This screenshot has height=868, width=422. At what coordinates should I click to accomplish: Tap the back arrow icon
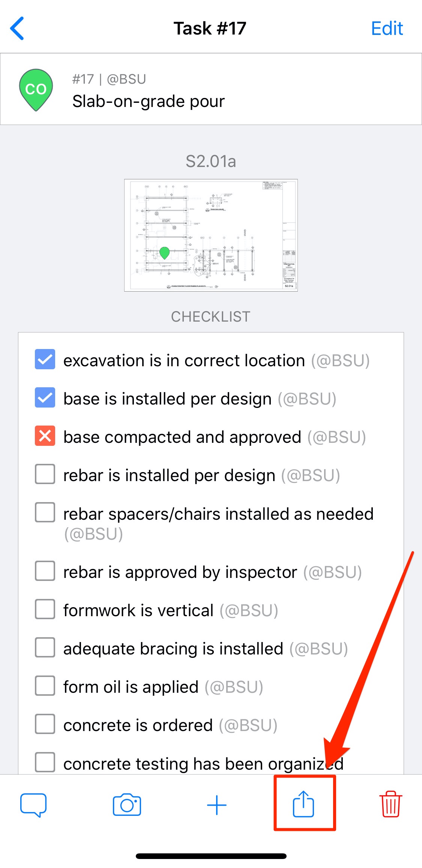(17, 28)
